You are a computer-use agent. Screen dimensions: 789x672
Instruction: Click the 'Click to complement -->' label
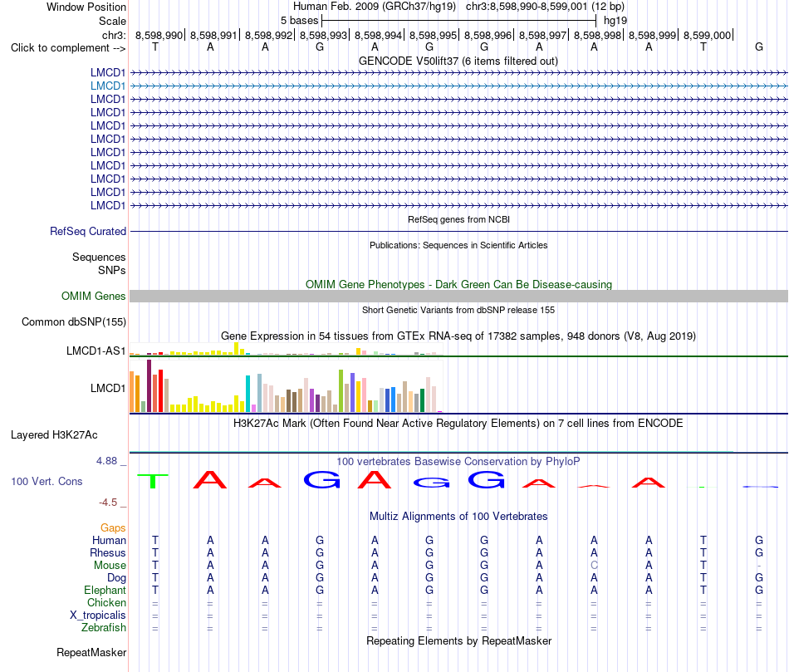[x=68, y=48]
